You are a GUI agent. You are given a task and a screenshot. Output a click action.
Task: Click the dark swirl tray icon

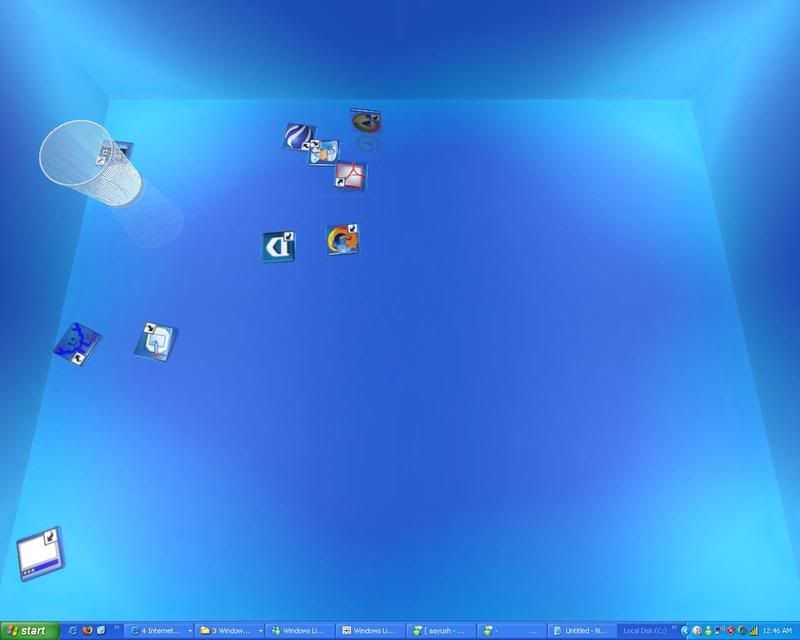point(742,631)
